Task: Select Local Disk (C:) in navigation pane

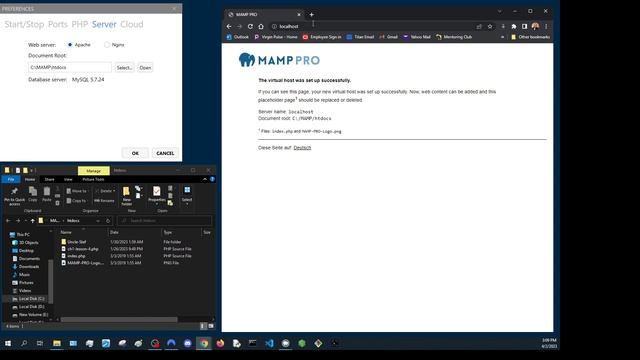Action: click(28, 299)
